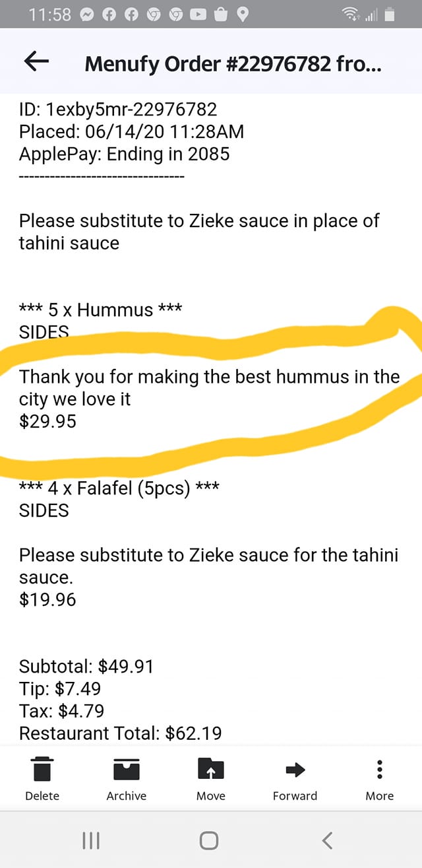Open the More options menu

pyautogui.click(x=379, y=778)
